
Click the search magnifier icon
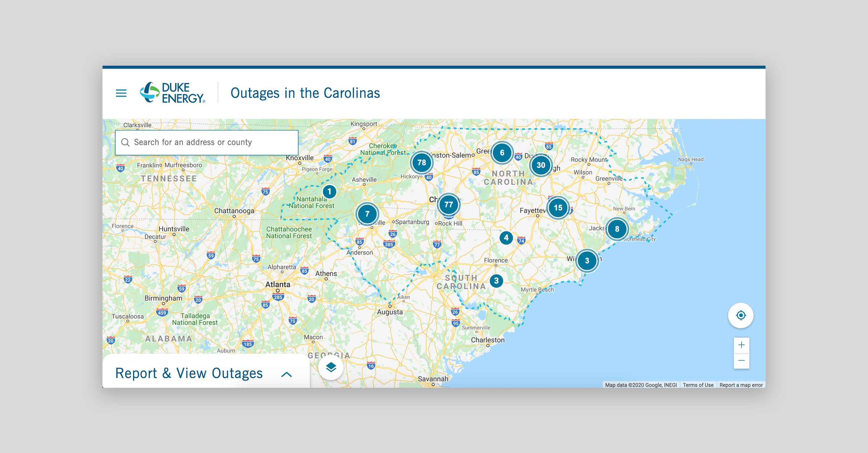[x=125, y=142]
